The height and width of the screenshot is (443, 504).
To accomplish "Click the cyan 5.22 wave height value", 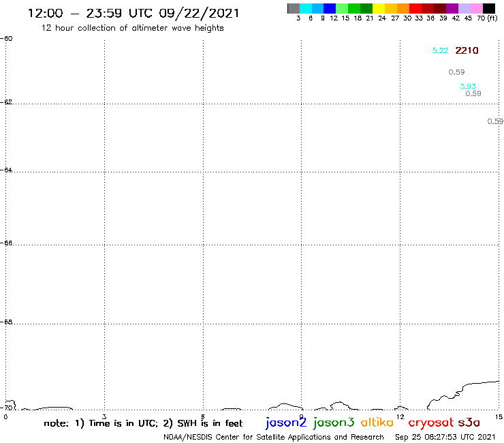I will tap(440, 50).
